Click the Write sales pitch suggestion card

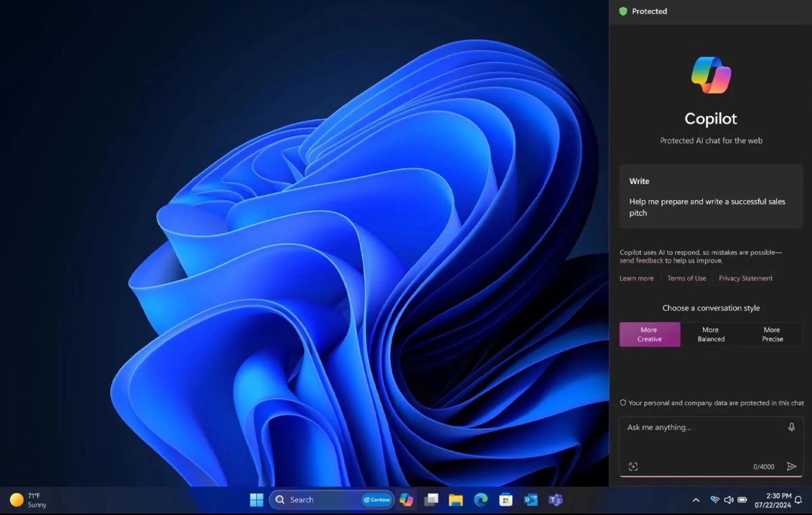tap(711, 196)
